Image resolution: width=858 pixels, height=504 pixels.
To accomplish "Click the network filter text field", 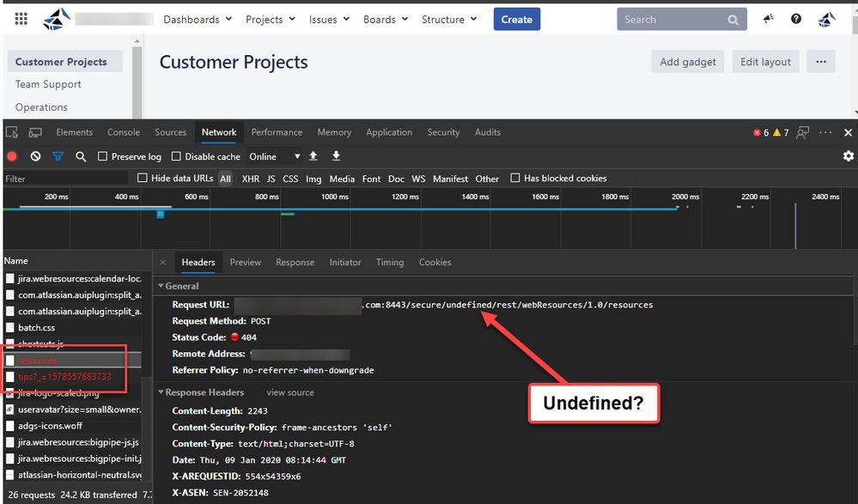I will point(65,179).
